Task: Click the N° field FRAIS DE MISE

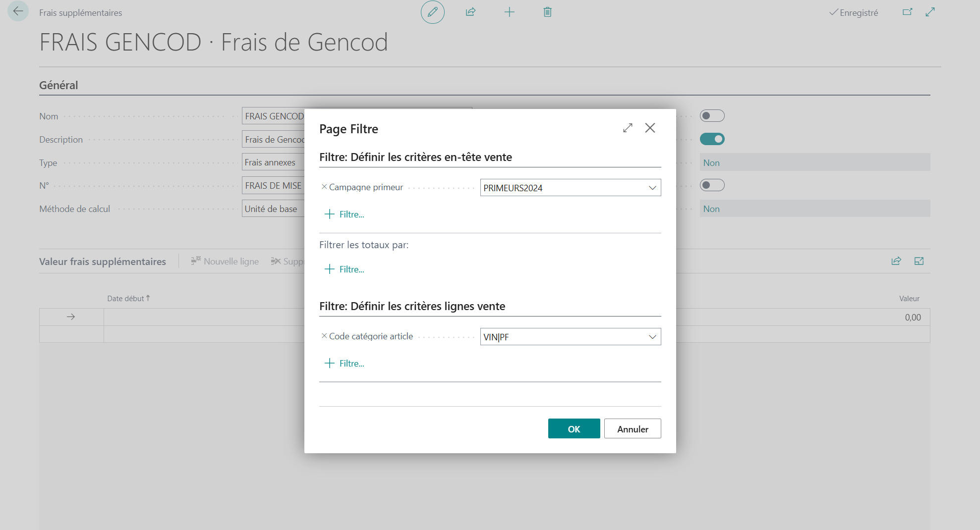Action: 273,185
